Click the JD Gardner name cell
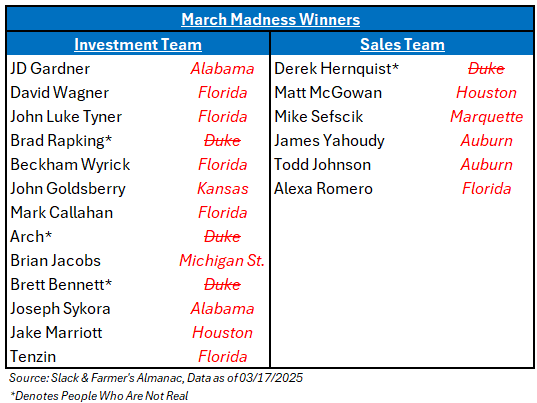 (x=50, y=68)
